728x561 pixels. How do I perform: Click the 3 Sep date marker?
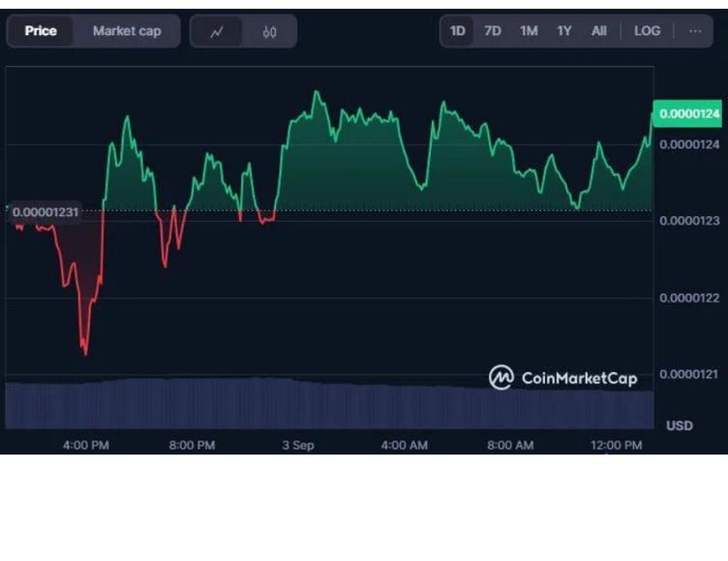click(297, 446)
